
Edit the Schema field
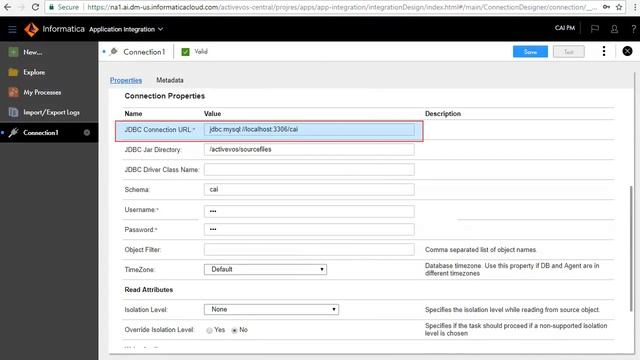click(309, 189)
